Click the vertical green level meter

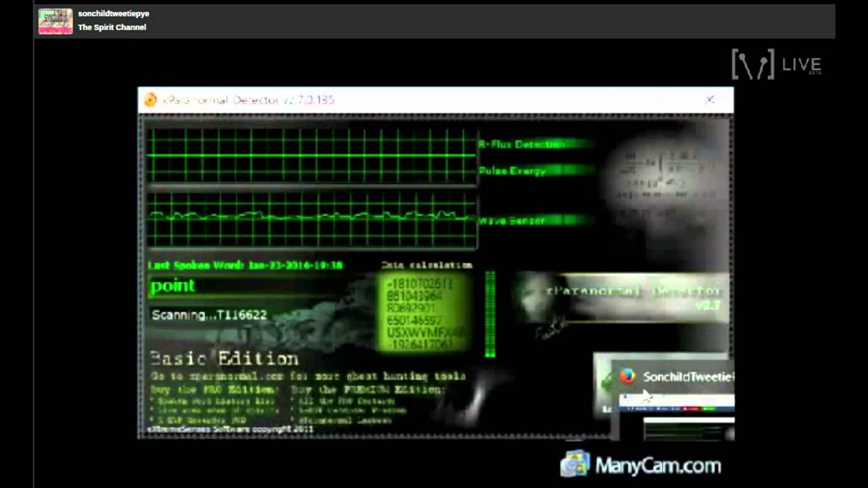(x=490, y=314)
